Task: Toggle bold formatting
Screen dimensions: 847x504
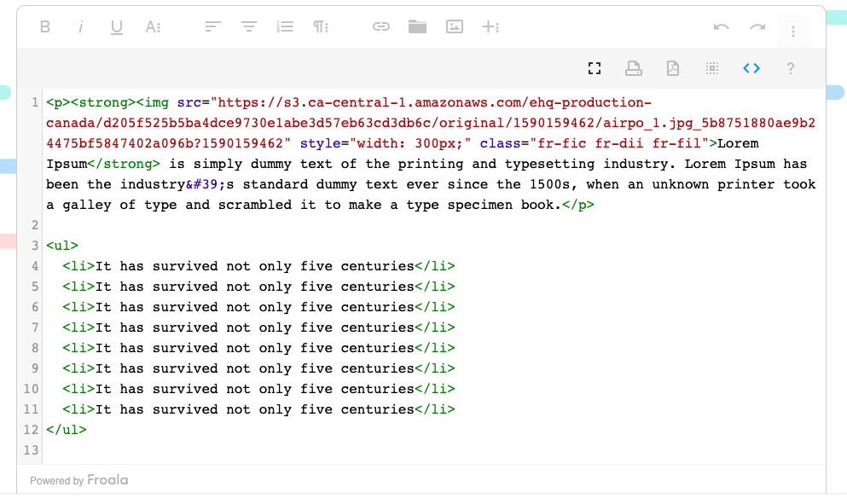Action: coord(45,26)
